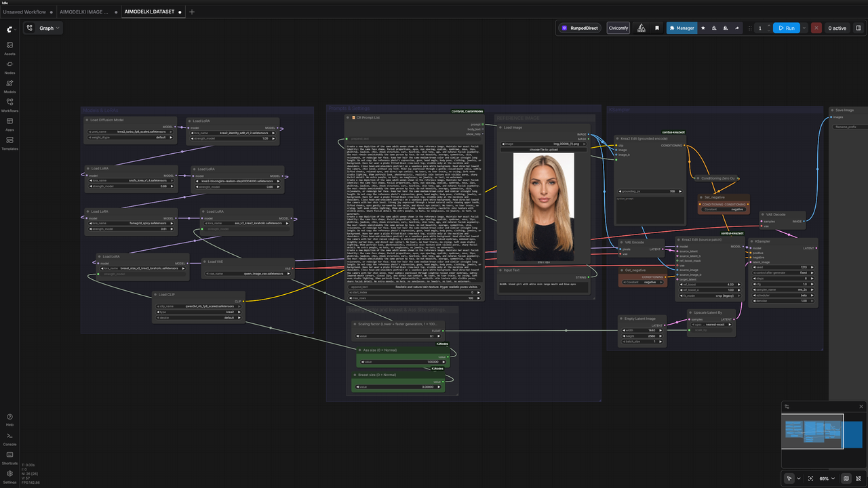This screenshot has height=488, width=868.
Task: Open the Templates sidebar panel
Action: coord(9,143)
